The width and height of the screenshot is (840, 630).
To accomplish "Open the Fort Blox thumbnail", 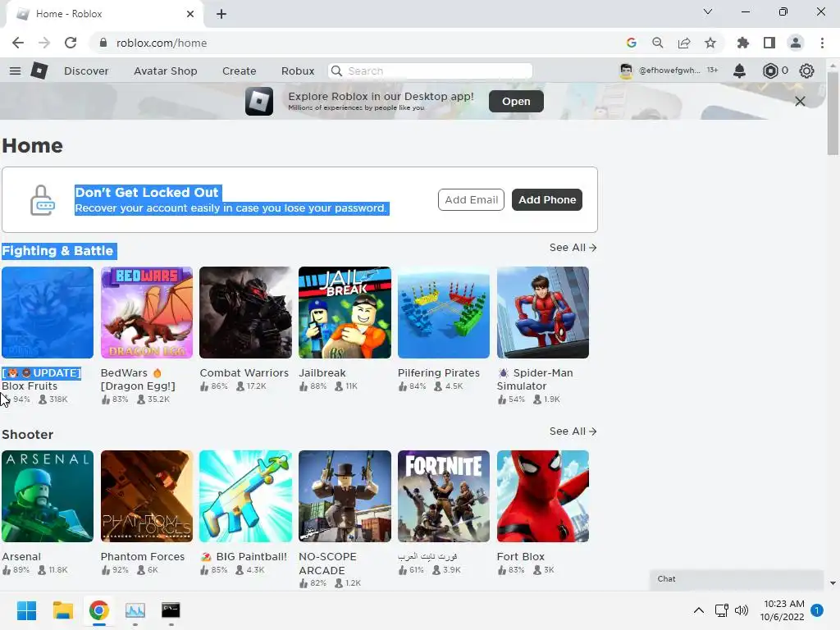I will [543, 496].
